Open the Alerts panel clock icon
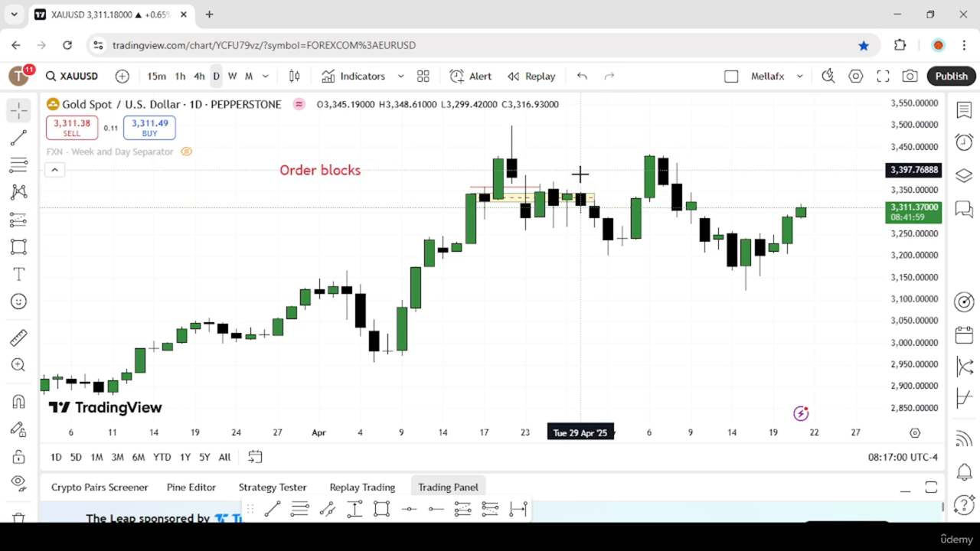Screen dimensions: 980x551 tap(964, 142)
